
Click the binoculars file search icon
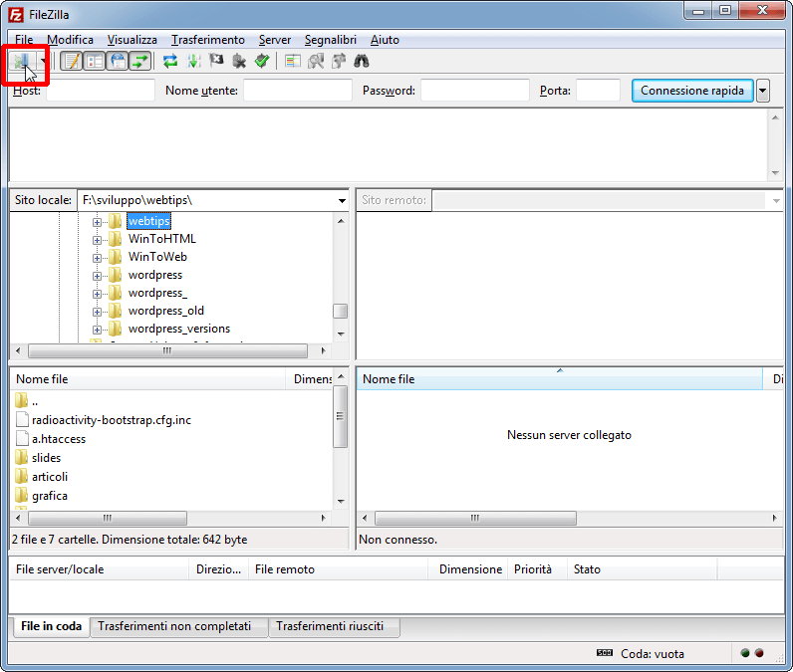tap(363, 61)
